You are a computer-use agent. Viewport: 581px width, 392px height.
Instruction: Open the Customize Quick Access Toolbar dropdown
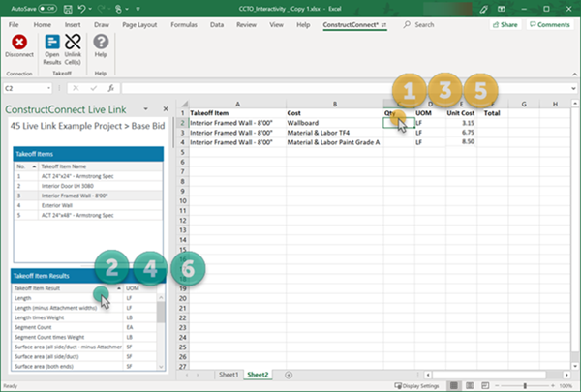[x=138, y=9]
